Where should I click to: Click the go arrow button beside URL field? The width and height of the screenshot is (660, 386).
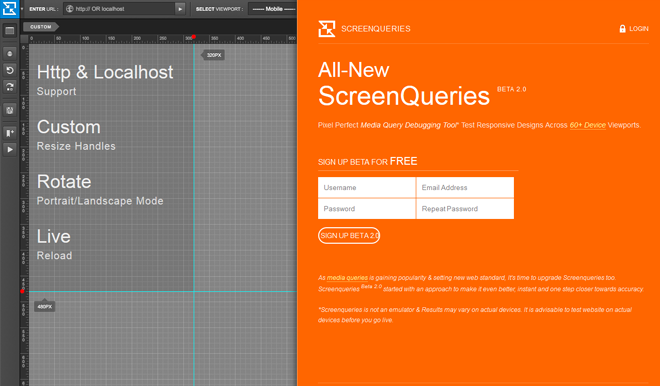(x=180, y=9)
